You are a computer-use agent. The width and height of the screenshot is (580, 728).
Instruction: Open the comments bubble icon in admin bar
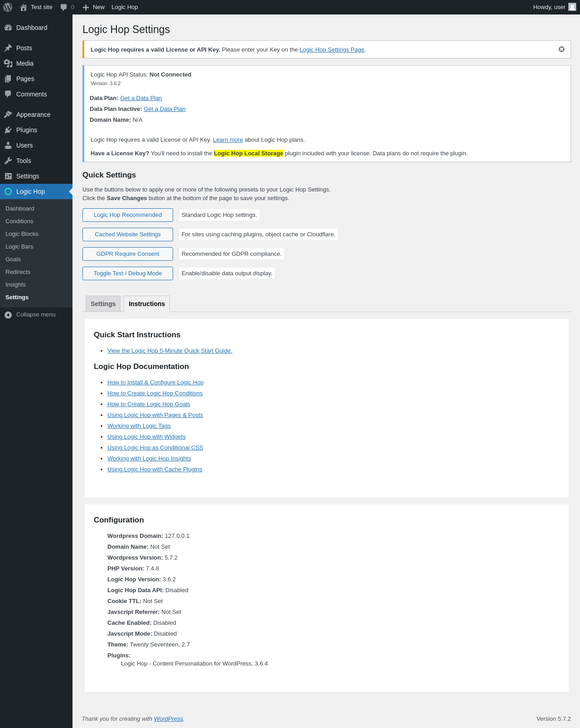(x=64, y=7)
